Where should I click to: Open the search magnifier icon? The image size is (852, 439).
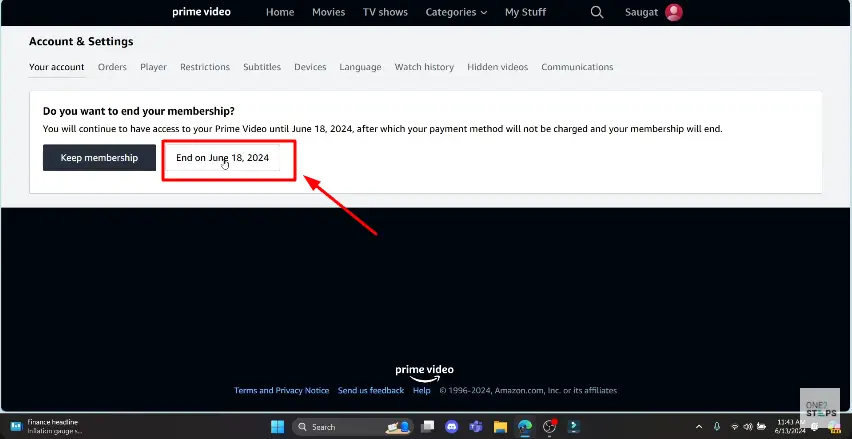pyautogui.click(x=597, y=12)
